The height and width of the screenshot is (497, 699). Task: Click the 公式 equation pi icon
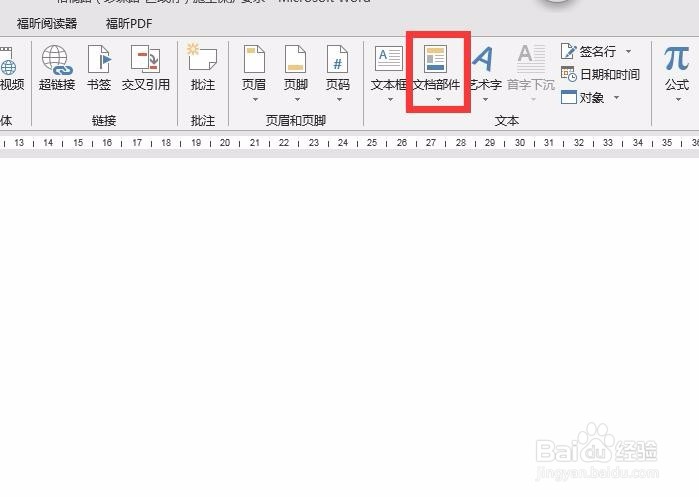click(677, 59)
